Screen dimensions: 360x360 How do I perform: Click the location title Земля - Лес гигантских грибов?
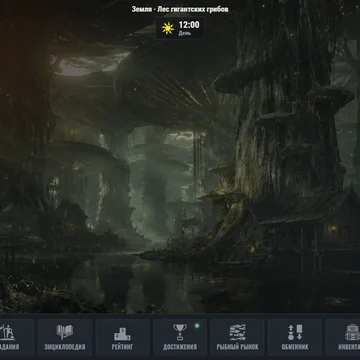point(180,9)
